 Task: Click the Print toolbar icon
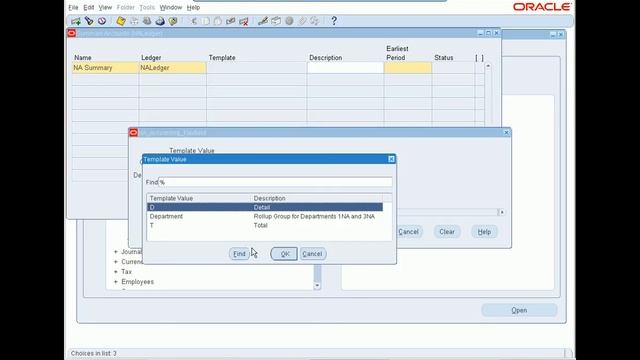(x=160, y=21)
